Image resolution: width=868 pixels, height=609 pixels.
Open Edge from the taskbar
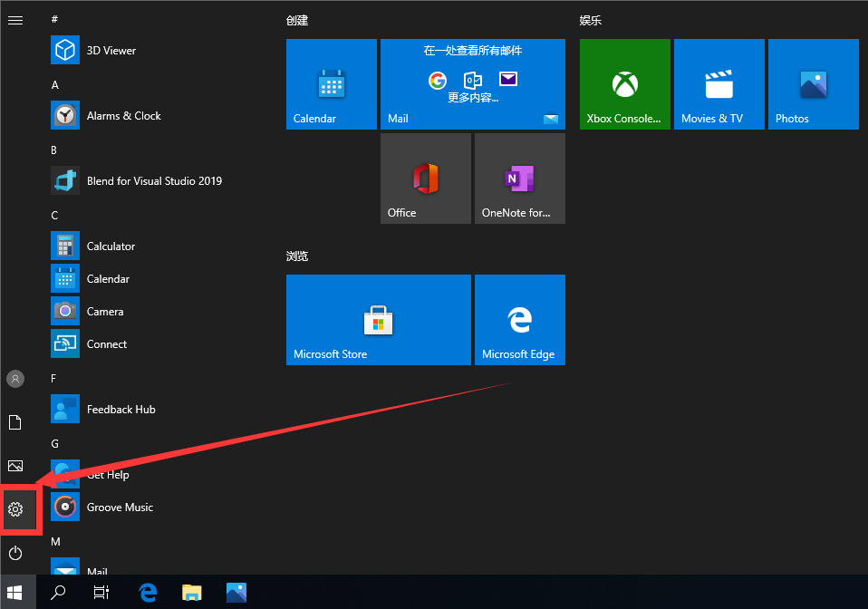pyautogui.click(x=148, y=593)
